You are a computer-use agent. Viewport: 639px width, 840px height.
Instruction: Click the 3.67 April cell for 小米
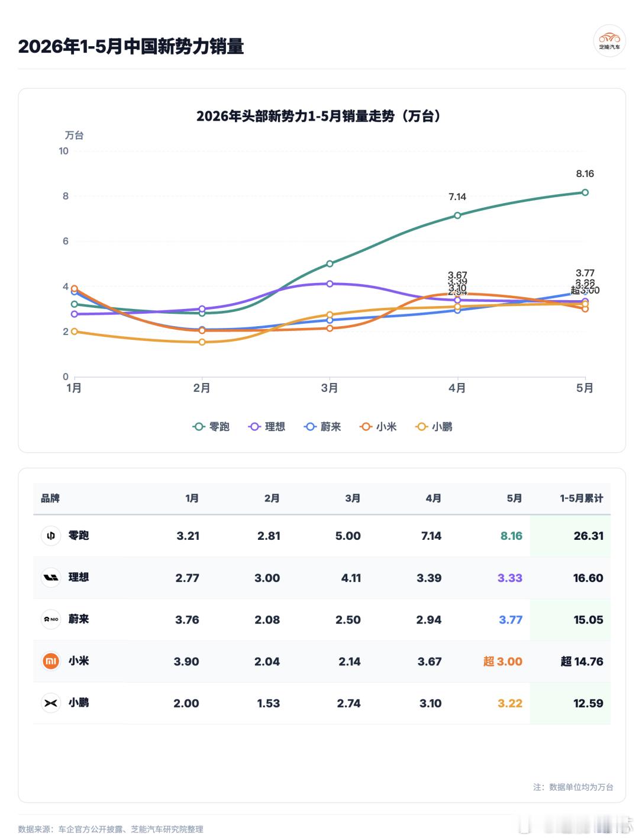pos(430,661)
